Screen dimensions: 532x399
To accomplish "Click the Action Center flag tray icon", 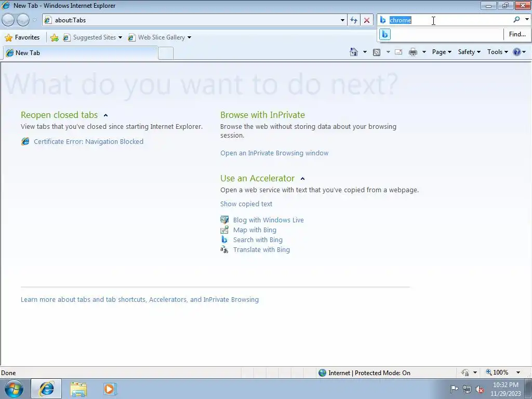I will click(454, 389).
